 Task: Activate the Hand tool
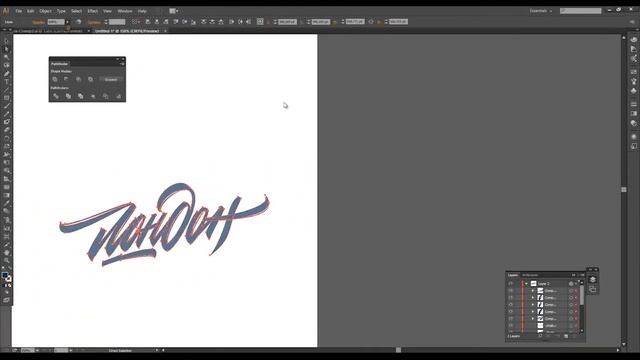pyautogui.click(x=7, y=253)
